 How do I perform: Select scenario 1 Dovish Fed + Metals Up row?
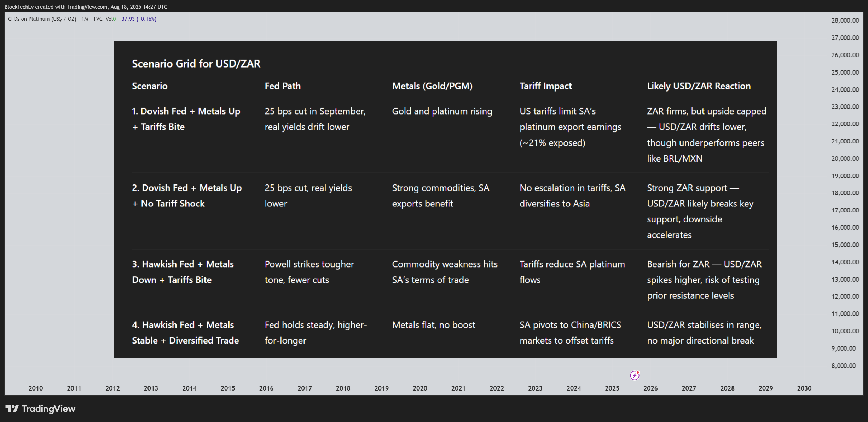(450, 135)
